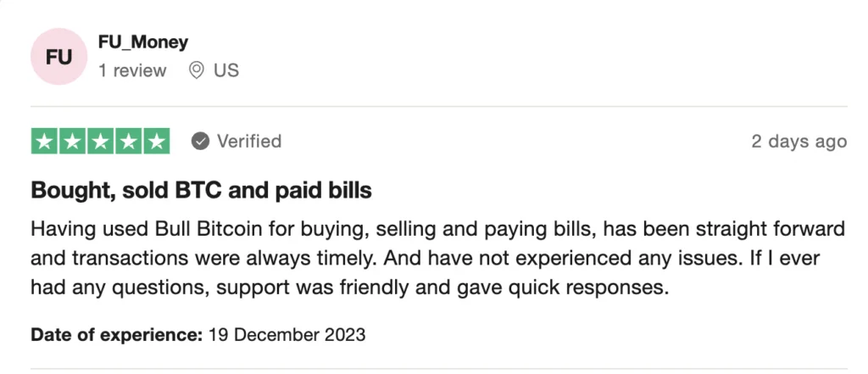
Task: Click the first green star
Action: click(46, 142)
